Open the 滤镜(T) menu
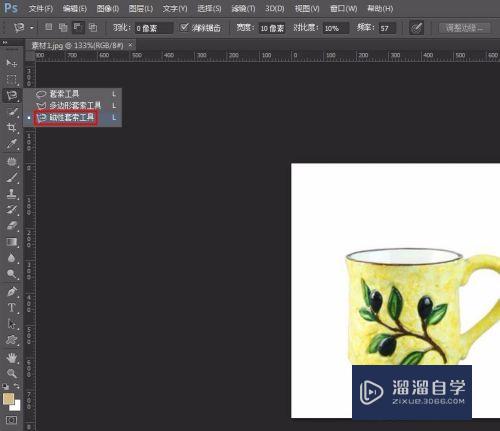 pos(243,8)
